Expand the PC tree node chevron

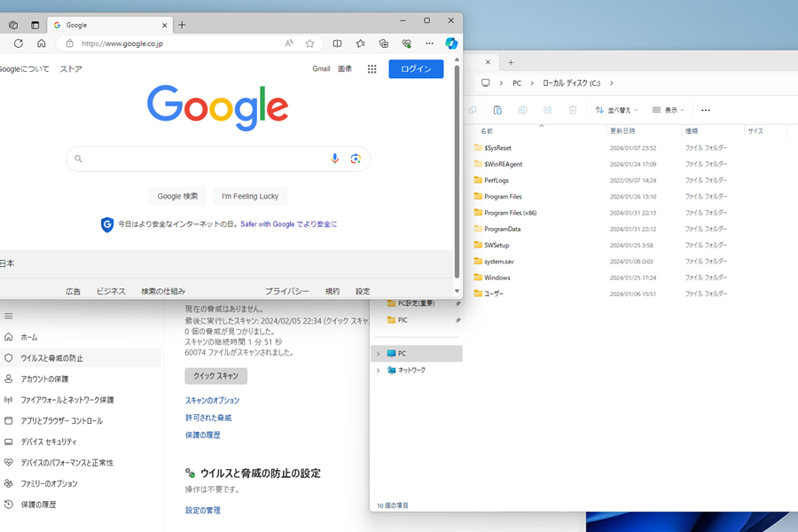pyautogui.click(x=379, y=353)
